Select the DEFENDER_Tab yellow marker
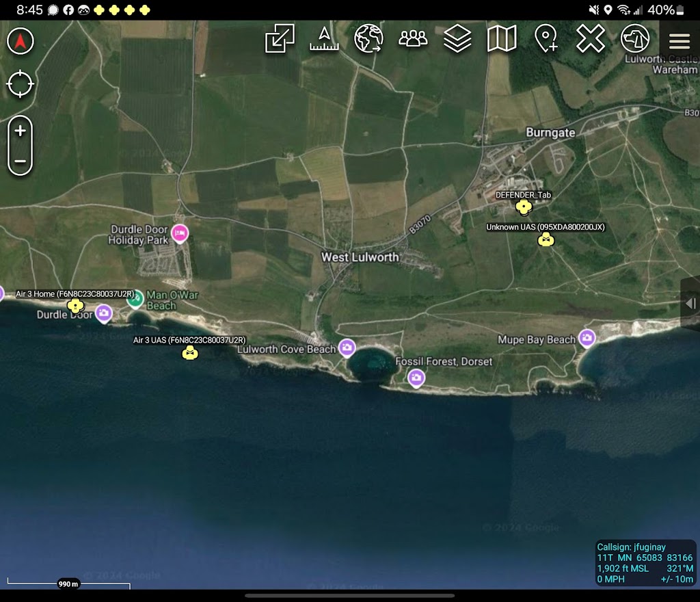Viewport: 700px width, 602px height. [524, 207]
